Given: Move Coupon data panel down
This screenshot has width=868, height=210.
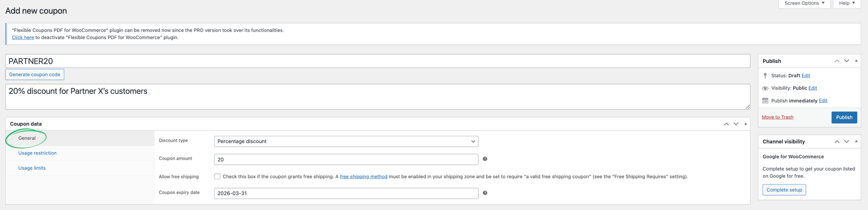Looking at the screenshot, I should click(x=736, y=124).
